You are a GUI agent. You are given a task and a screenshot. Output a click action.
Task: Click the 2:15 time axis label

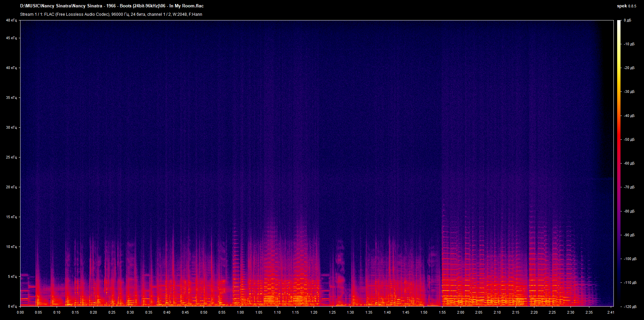516,312
